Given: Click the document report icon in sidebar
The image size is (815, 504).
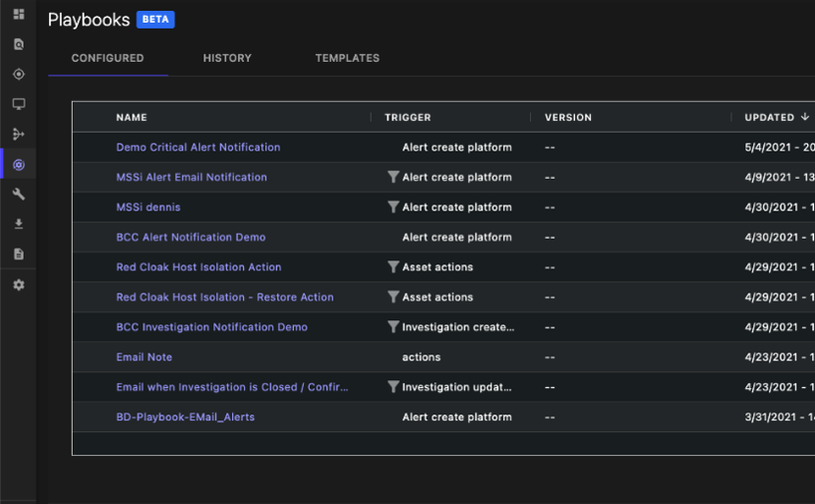Looking at the screenshot, I should (18, 254).
